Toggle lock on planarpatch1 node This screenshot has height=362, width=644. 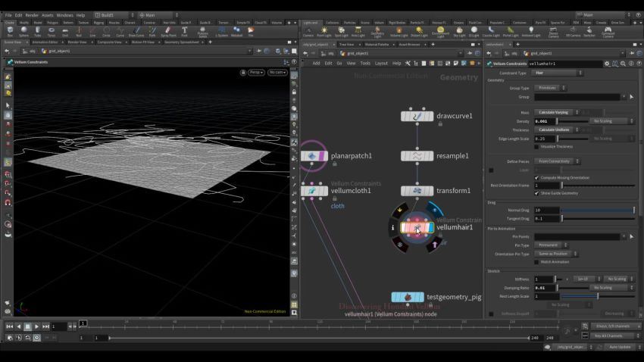[x=335, y=164]
